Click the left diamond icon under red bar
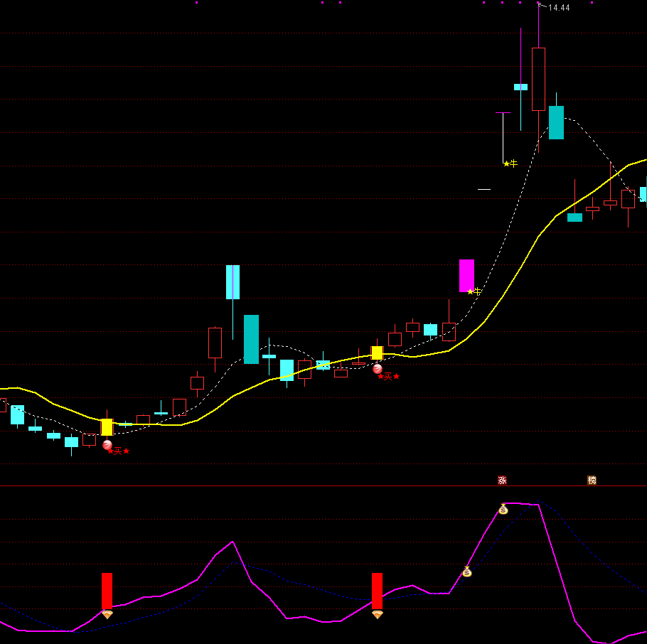647x644 pixels. coord(107,614)
